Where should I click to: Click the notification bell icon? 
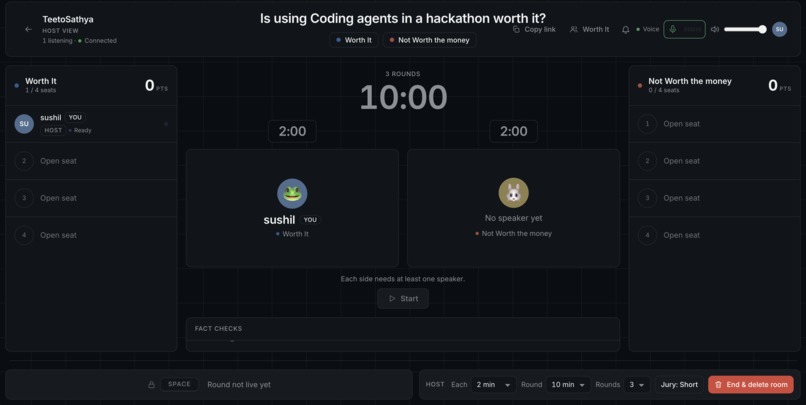tap(625, 30)
